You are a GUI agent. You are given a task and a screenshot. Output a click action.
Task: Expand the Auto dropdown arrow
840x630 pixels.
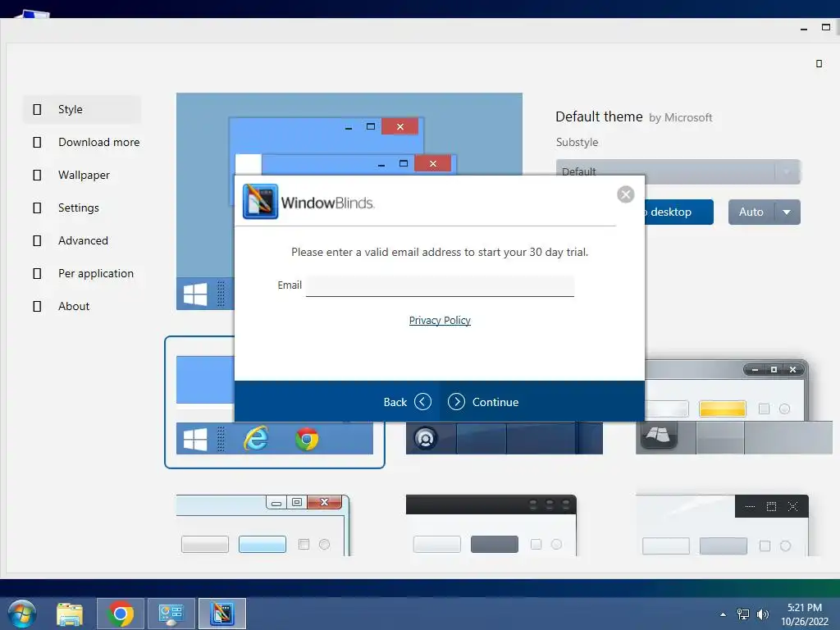pos(787,212)
